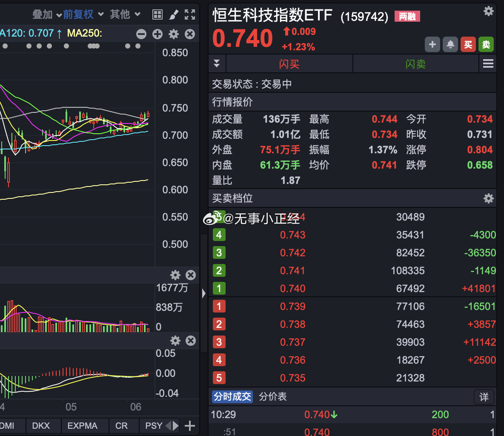The image size is (504, 436).
Task: Open the 其他 dropdown
Action: coord(125,14)
